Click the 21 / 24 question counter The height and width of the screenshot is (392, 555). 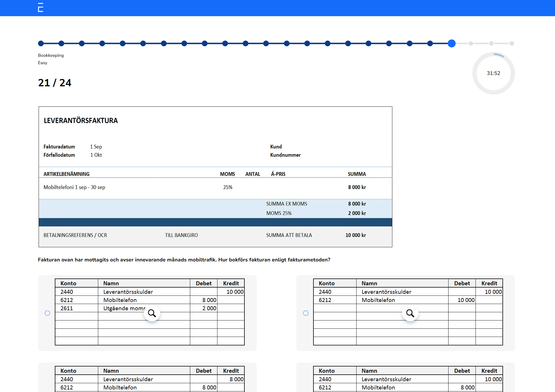55,83
